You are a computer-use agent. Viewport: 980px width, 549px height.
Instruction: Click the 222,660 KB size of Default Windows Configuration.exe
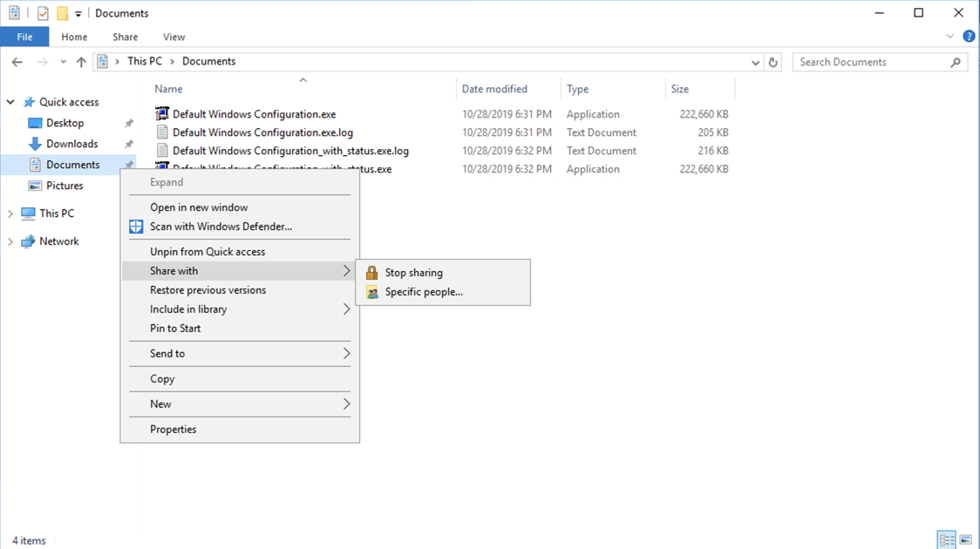click(x=704, y=114)
